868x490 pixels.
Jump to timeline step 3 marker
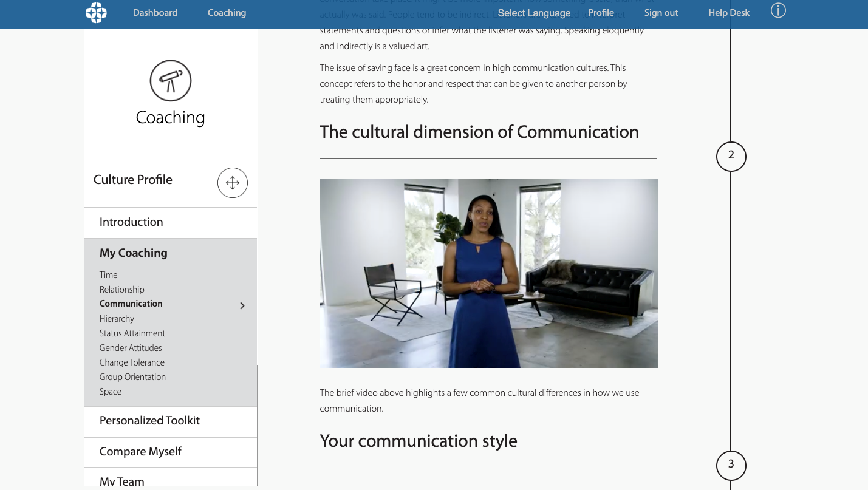tap(731, 464)
